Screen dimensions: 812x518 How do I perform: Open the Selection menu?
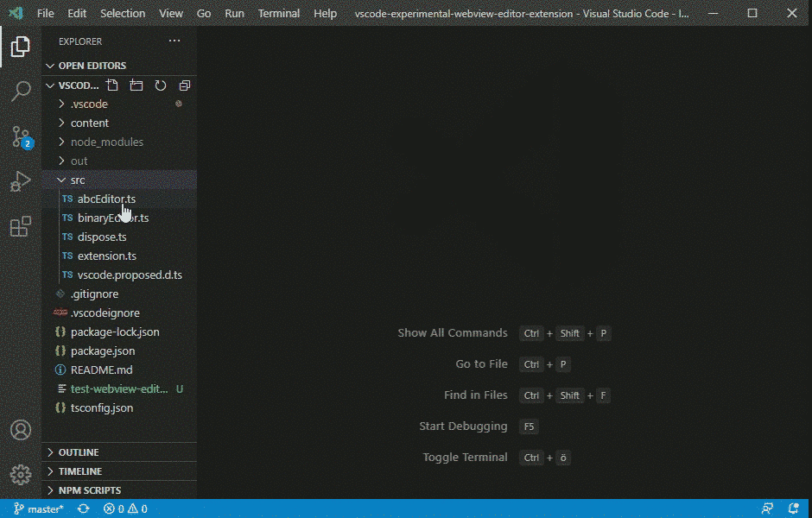click(x=123, y=14)
